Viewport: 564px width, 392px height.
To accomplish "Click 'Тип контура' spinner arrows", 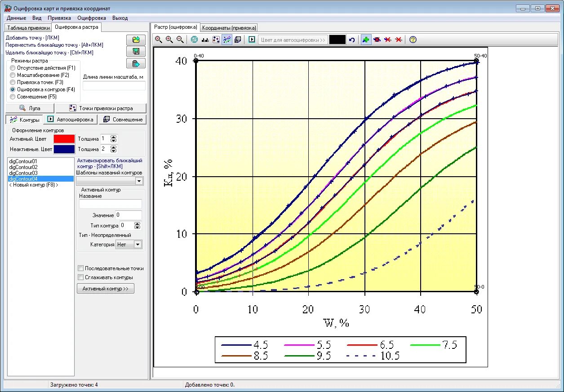I will click(x=138, y=225).
